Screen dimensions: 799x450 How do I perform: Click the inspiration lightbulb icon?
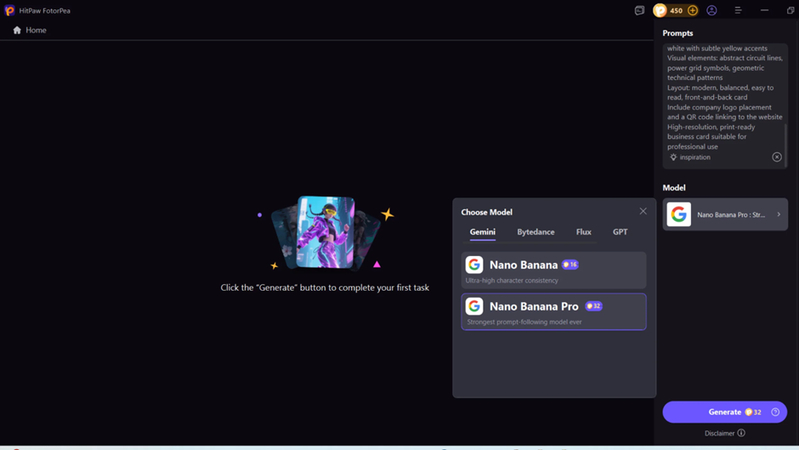pyautogui.click(x=673, y=157)
